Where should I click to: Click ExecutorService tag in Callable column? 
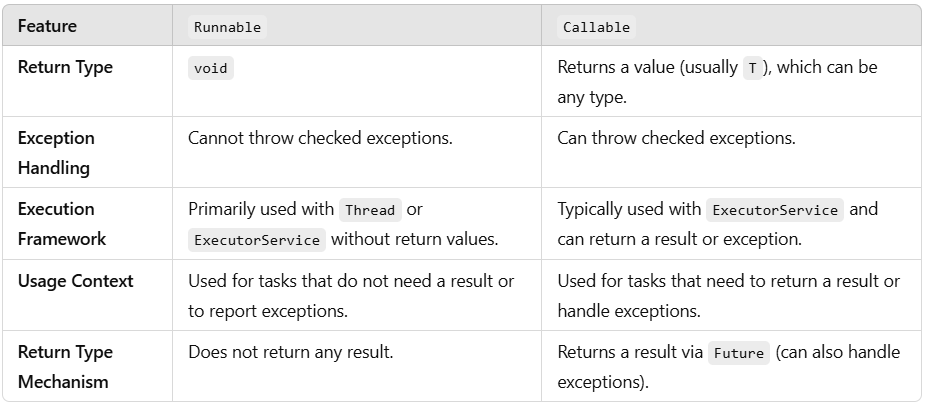pos(775,210)
